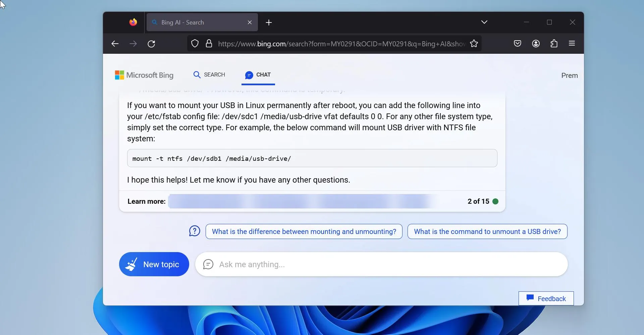Expand the list all tabs chevron

pos(484,22)
